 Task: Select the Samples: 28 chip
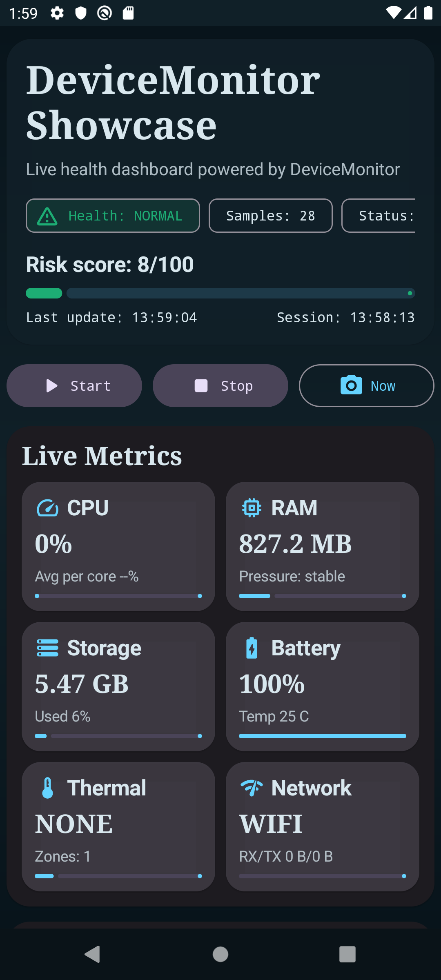270,215
